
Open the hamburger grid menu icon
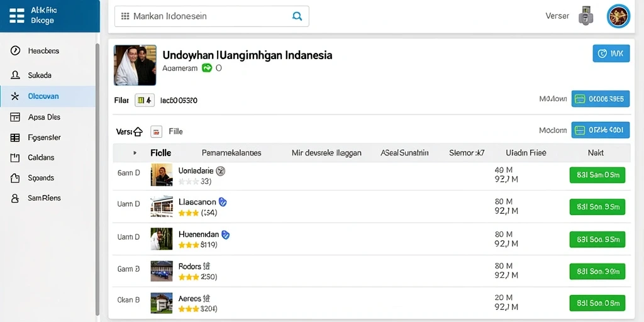(17, 16)
